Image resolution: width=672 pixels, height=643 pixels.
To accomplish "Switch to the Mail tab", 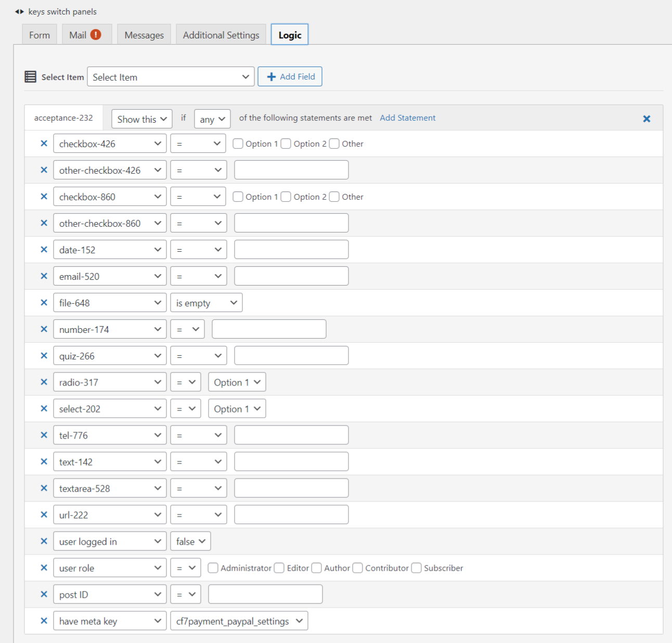I will [x=85, y=35].
